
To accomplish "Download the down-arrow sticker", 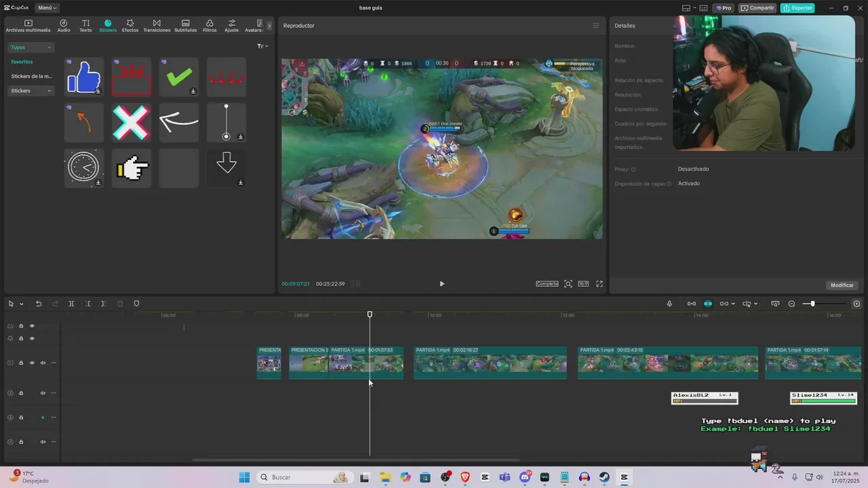I will pyautogui.click(x=241, y=182).
